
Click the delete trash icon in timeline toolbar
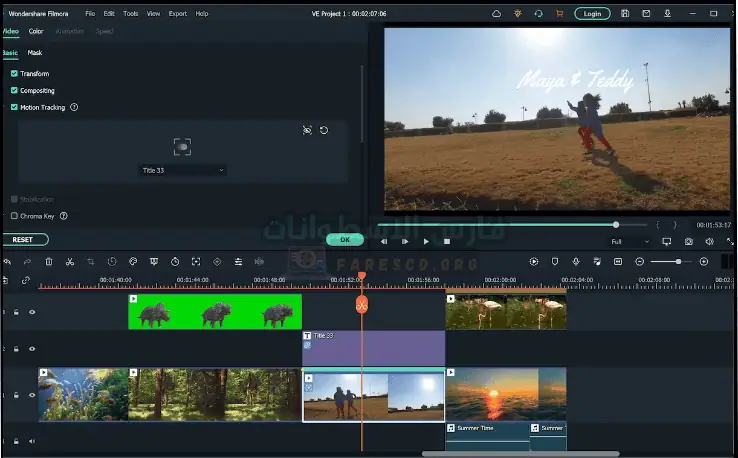49,262
